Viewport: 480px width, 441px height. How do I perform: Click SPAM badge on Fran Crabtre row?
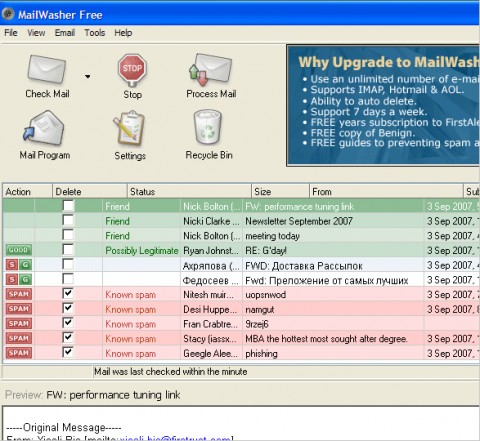click(x=19, y=324)
